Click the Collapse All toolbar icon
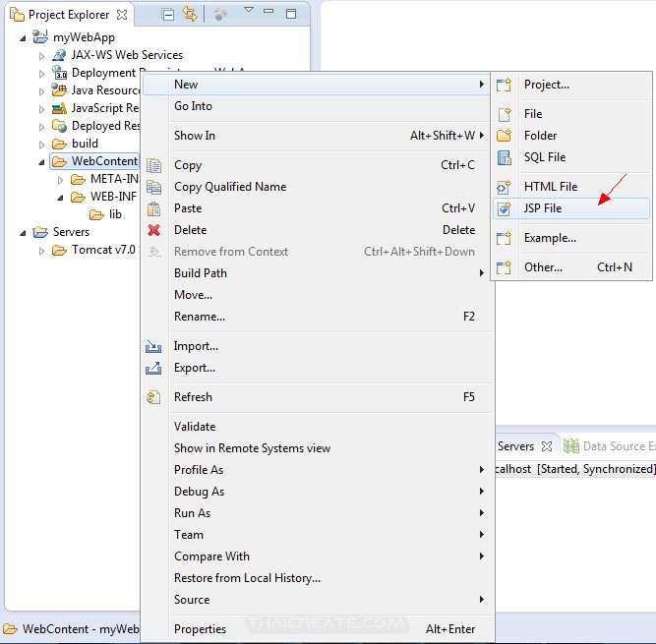The width and height of the screenshot is (656, 644). (168, 15)
